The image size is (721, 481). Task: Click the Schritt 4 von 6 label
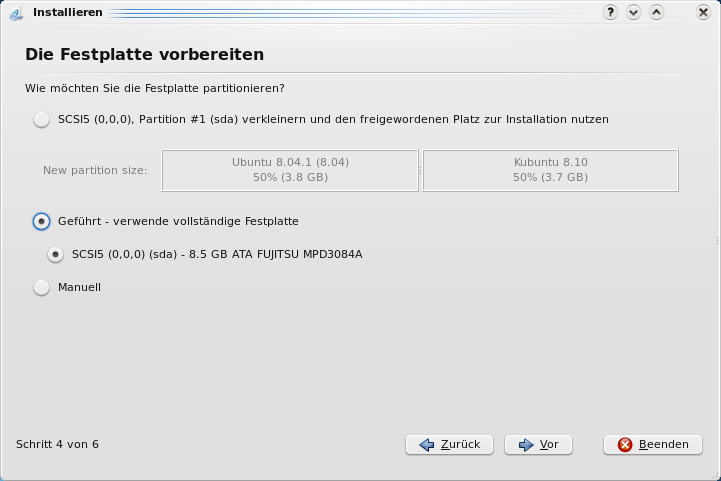[57, 444]
